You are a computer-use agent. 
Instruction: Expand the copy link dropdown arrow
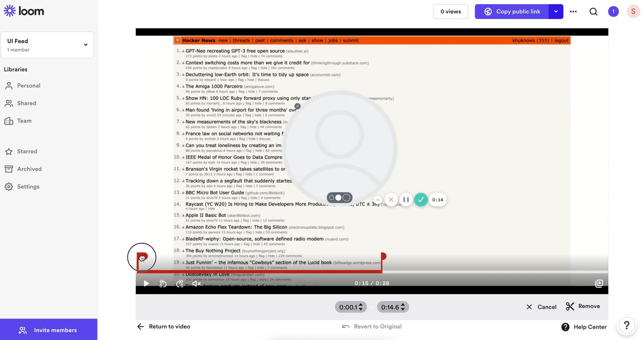556,12
